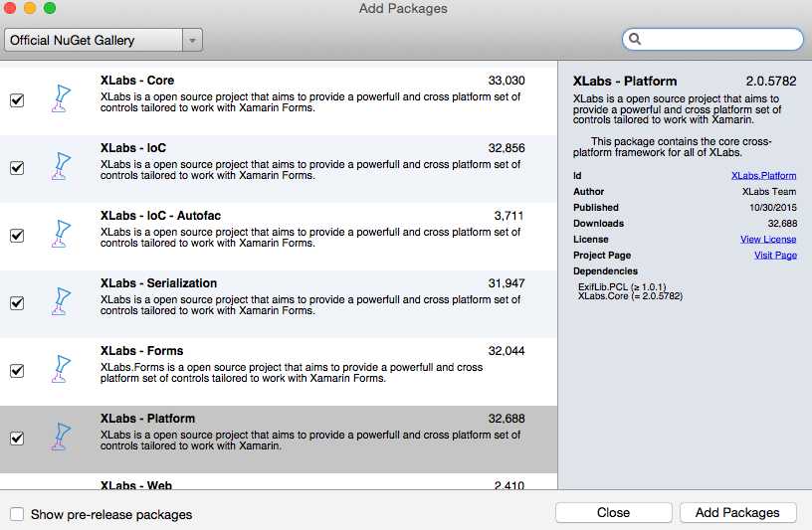Image resolution: width=812 pixels, height=530 pixels.
Task: Click the XLabs Team author value
Action: click(769, 192)
